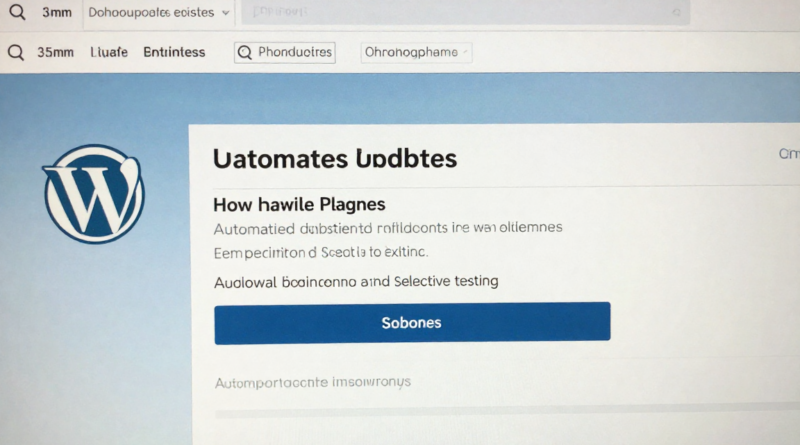This screenshot has height=445, width=800.
Task: Select the "Lluafe" menu item
Action: point(109,53)
